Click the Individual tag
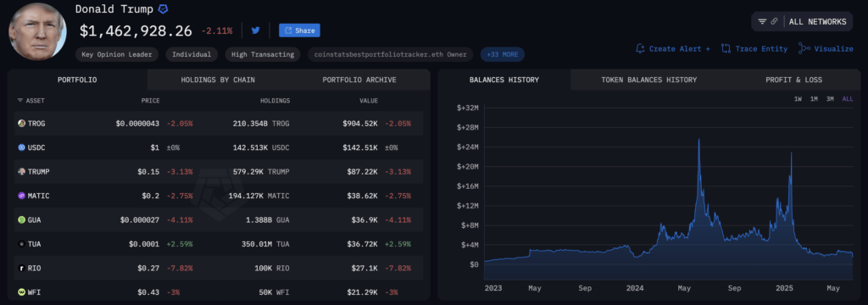This screenshot has height=305, width=868. click(192, 54)
